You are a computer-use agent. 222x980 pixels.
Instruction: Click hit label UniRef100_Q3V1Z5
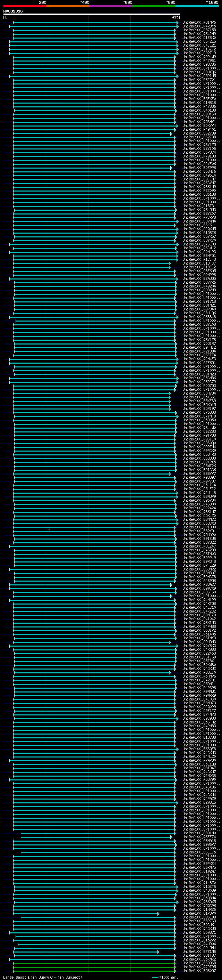point(199,145)
